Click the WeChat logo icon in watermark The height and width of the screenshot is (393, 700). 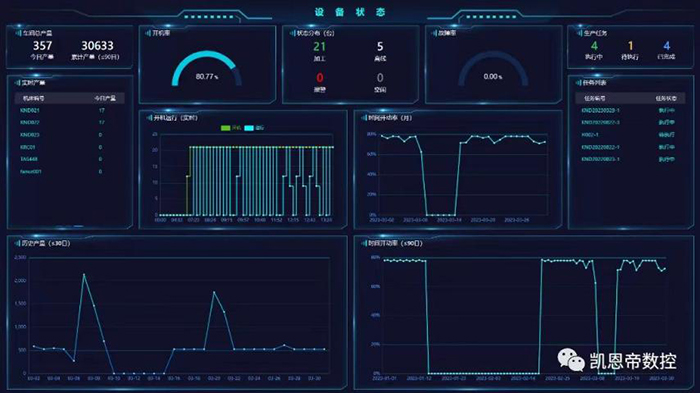point(571,360)
